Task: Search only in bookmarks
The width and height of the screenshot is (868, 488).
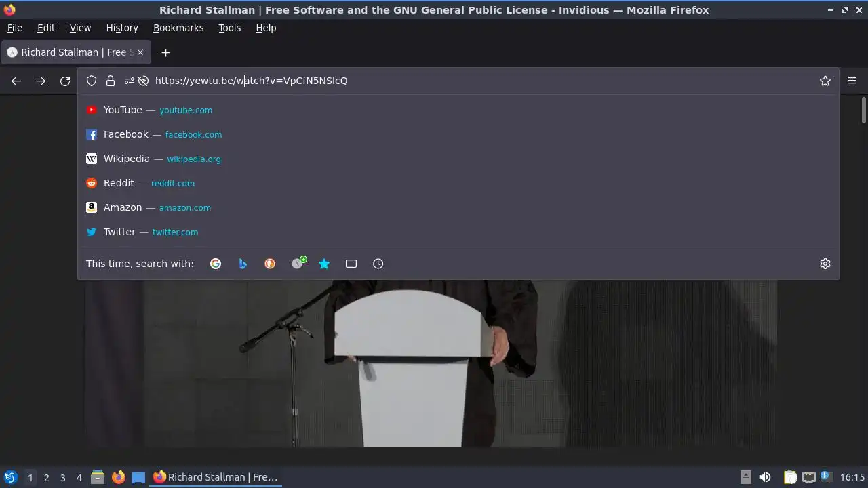Action: (324, 264)
